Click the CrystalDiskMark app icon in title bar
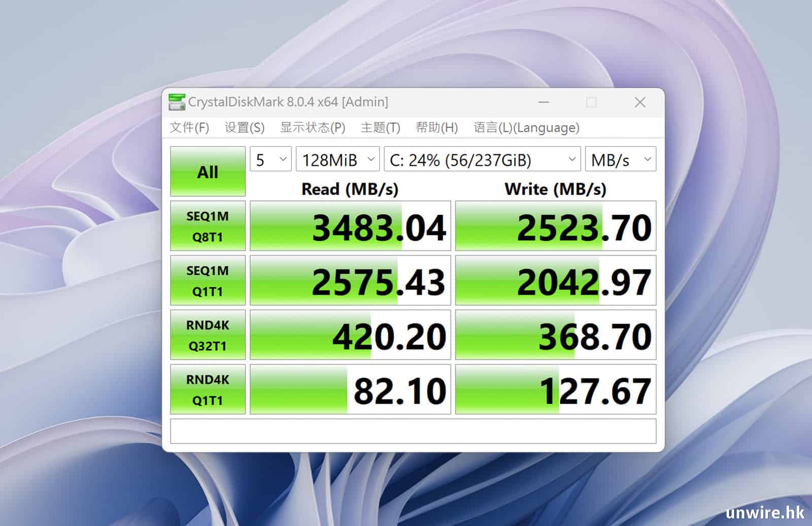 (x=177, y=102)
